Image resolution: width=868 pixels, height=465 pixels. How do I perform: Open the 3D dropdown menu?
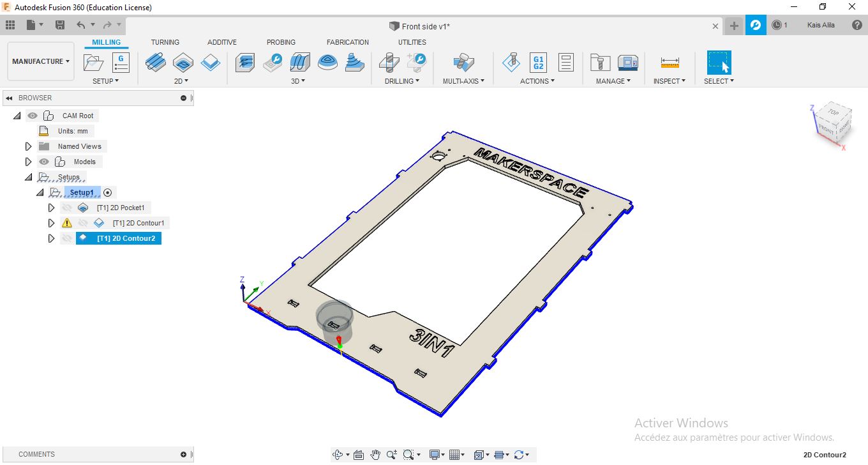(298, 81)
